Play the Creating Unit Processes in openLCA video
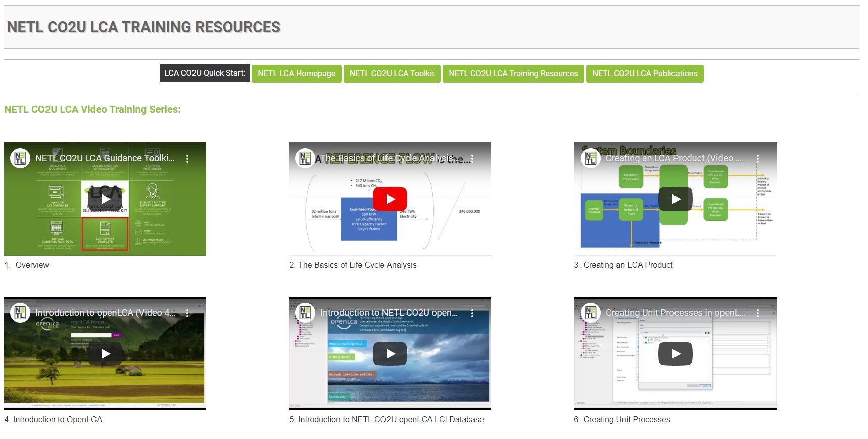Viewport: 868px width, 439px height. [676, 354]
